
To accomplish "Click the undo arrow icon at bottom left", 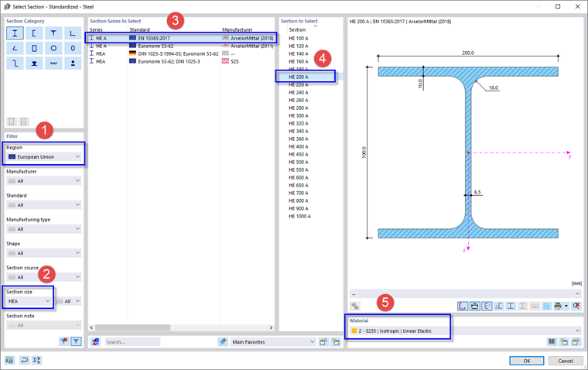I will click(x=25, y=360).
